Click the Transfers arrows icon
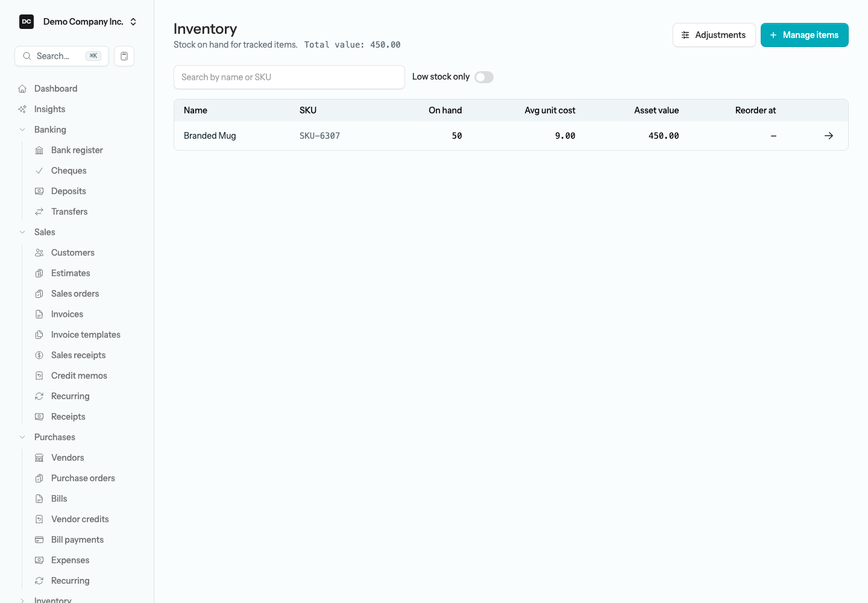This screenshot has height=603, width=868. click(x=39, y=212)
